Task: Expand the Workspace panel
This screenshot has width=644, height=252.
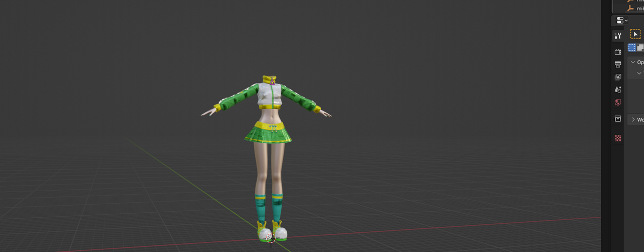Action: click(x=633, y=120)
